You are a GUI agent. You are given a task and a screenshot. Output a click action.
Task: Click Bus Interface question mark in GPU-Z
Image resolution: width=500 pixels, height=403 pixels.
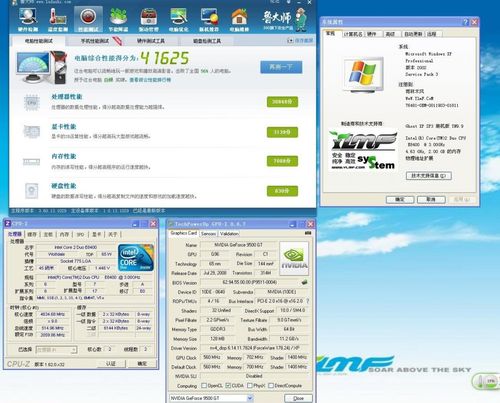pos(308,301)
